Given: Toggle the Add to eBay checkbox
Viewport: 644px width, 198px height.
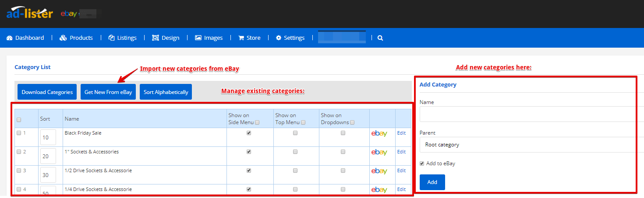Looking at the screenshot, I should click(422, 163).
